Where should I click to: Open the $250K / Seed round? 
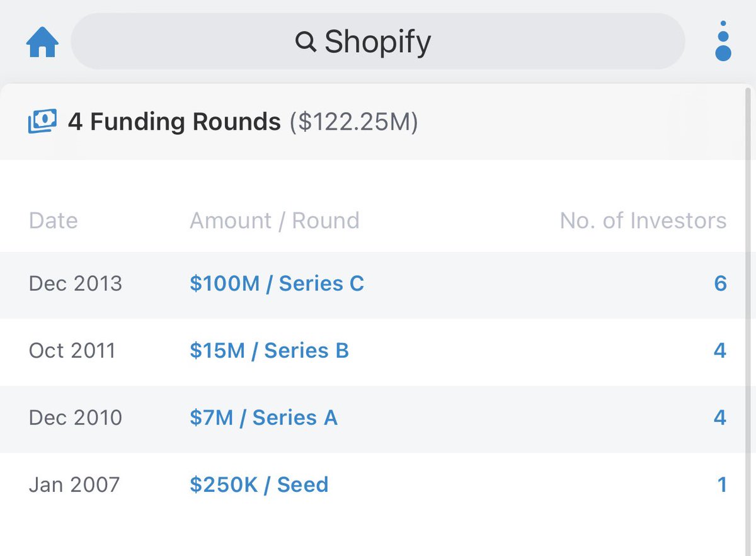click(x=259, y=485)
